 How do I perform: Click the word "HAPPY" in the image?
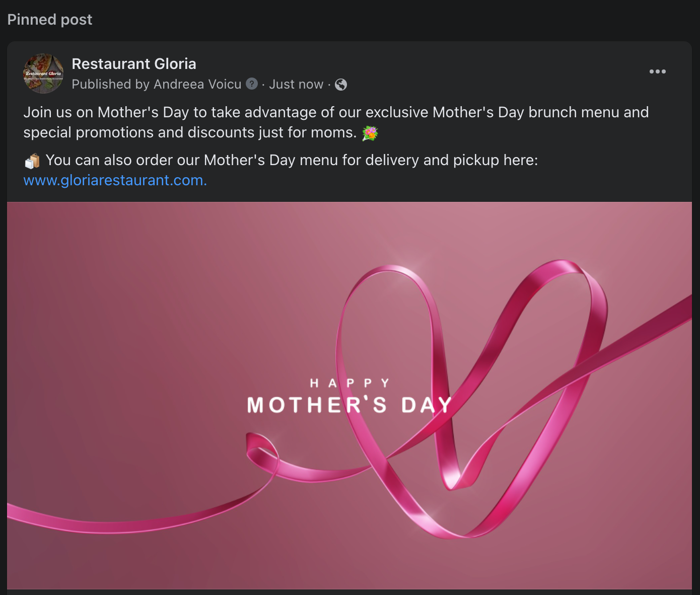[349, 383]
